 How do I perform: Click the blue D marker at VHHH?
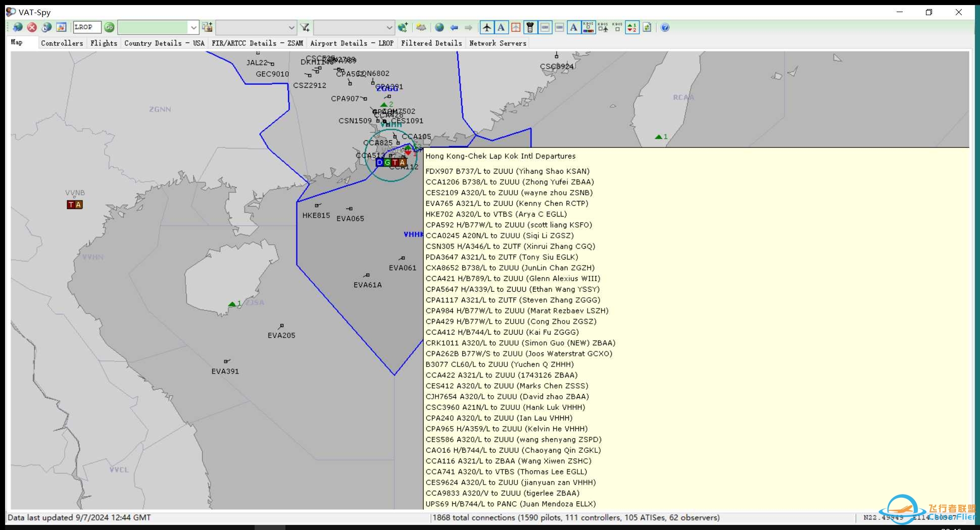(x=380, y=163)
